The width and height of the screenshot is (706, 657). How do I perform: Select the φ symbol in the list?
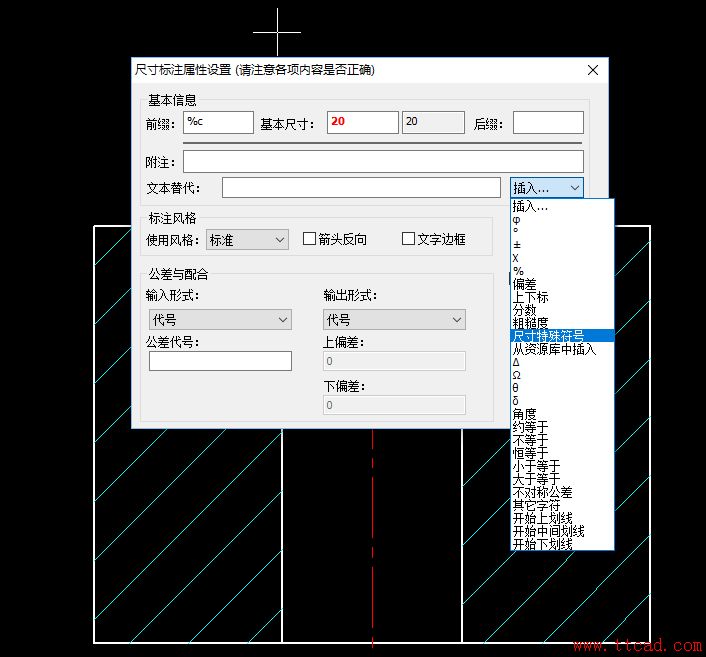pos(562,219)
